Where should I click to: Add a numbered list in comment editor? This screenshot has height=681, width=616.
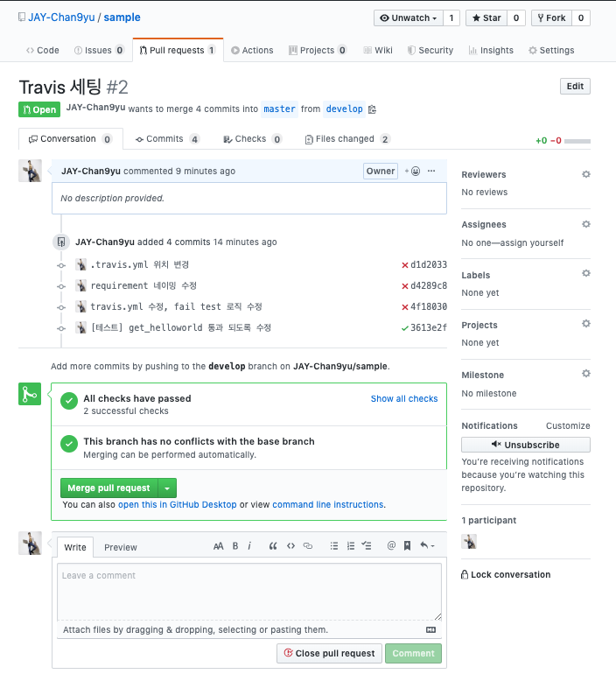click(351, 546)
